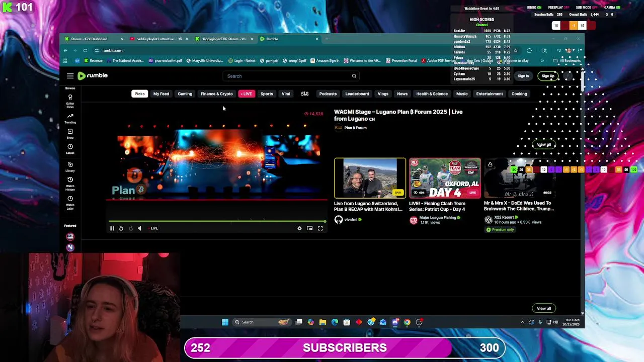644x362 pixels.
Task: Open the Lugano Plan B RECAP thumbnail
Action: click(x=370, y=178)
